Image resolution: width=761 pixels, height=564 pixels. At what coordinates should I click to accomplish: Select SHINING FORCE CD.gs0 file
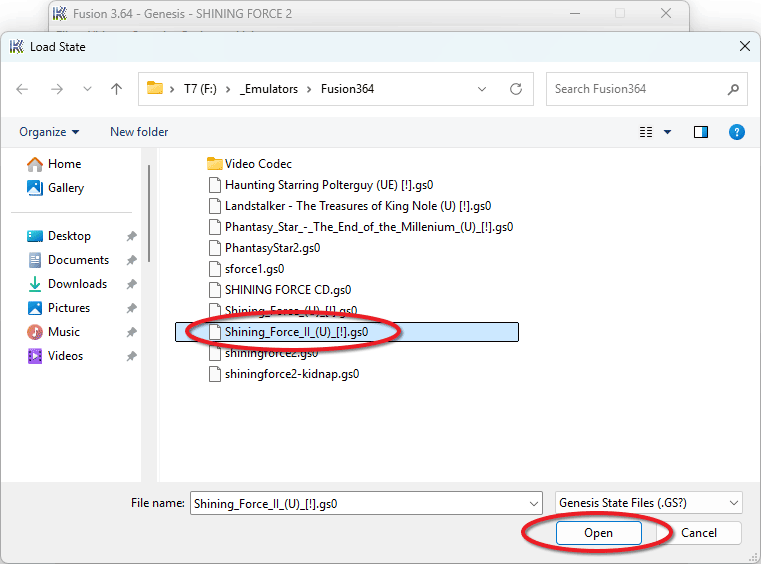click(280, 290)
